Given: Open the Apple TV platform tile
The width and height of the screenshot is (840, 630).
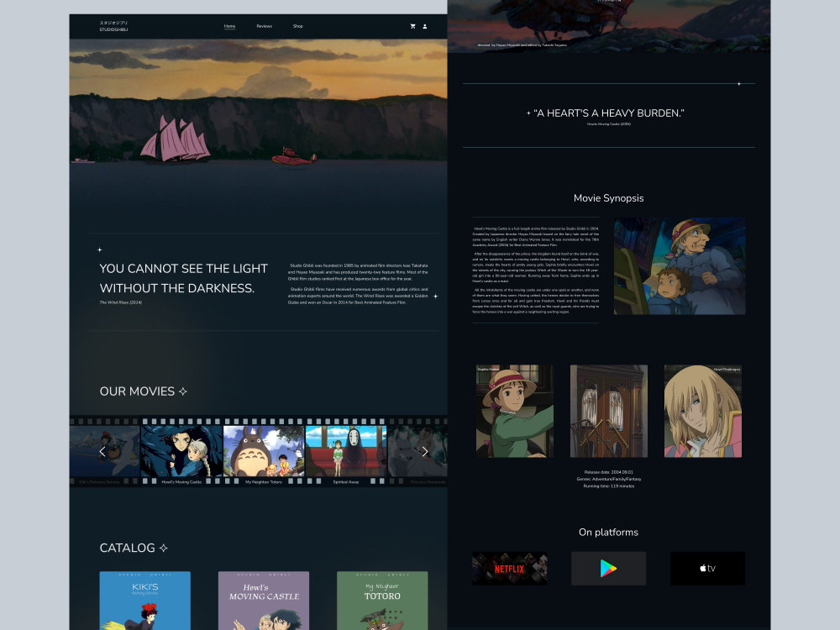Looking at the screenshot, I should [707, 569].
